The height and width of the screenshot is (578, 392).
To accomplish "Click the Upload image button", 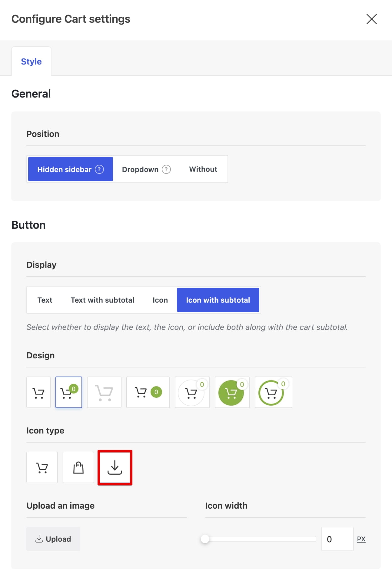I will pyautogui.click(x=53, y=539).
